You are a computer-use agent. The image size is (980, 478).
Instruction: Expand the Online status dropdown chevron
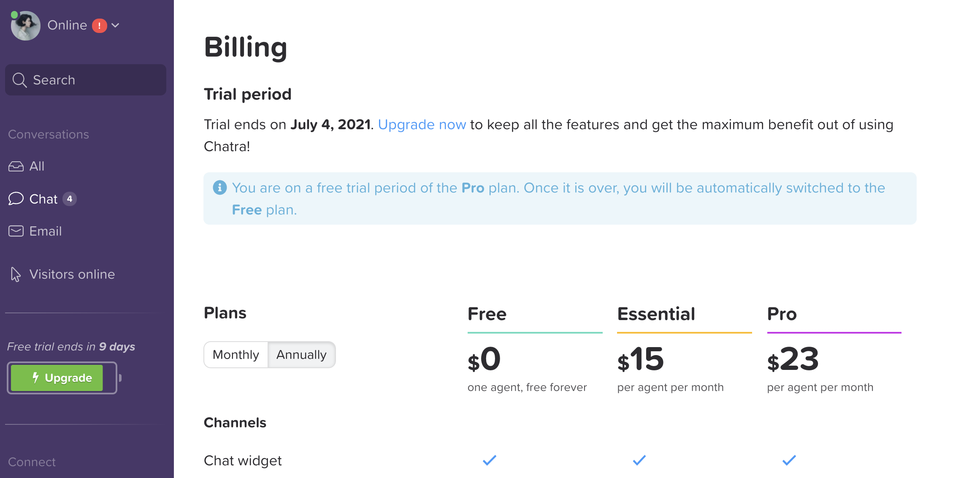pyautogui.click(x=115, y=26)
